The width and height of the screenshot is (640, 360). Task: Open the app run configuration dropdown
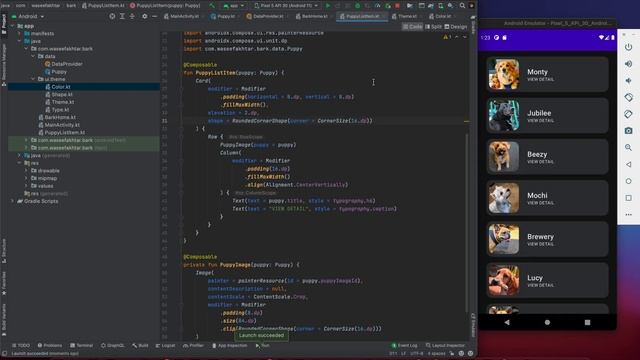tap(233, 6)
